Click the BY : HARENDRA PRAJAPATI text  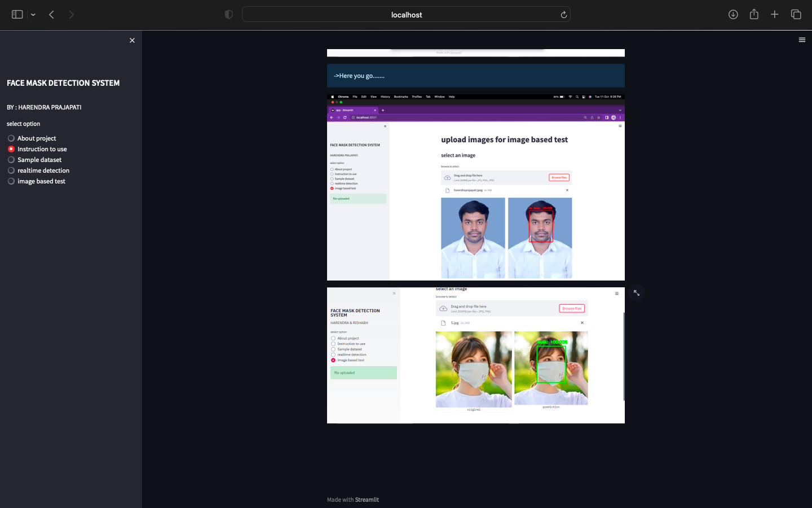[x=44, y=107]
